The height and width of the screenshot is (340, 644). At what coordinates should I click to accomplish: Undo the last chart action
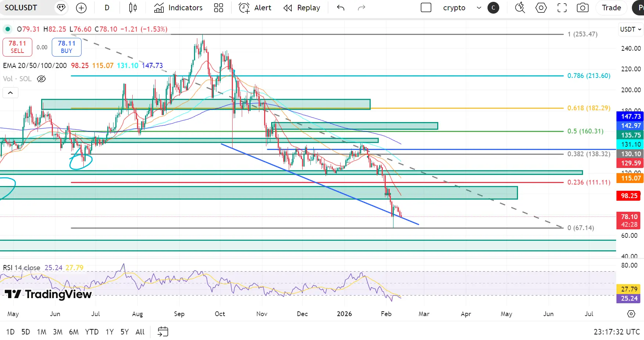[x=341, y=8]
